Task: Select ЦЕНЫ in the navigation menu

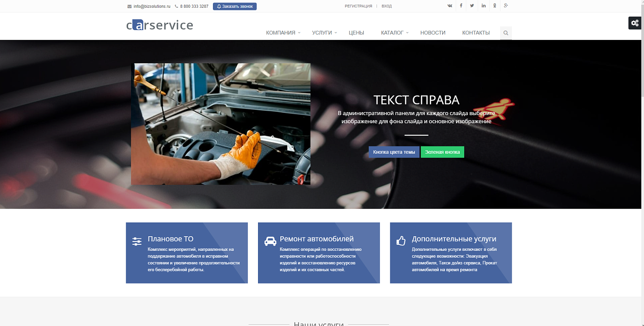Action: (x=356, y=32)
